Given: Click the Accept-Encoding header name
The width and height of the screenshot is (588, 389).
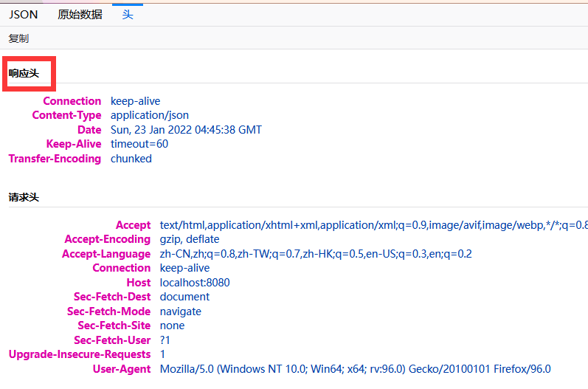Looking at the screenshot, I should point(108,239).
